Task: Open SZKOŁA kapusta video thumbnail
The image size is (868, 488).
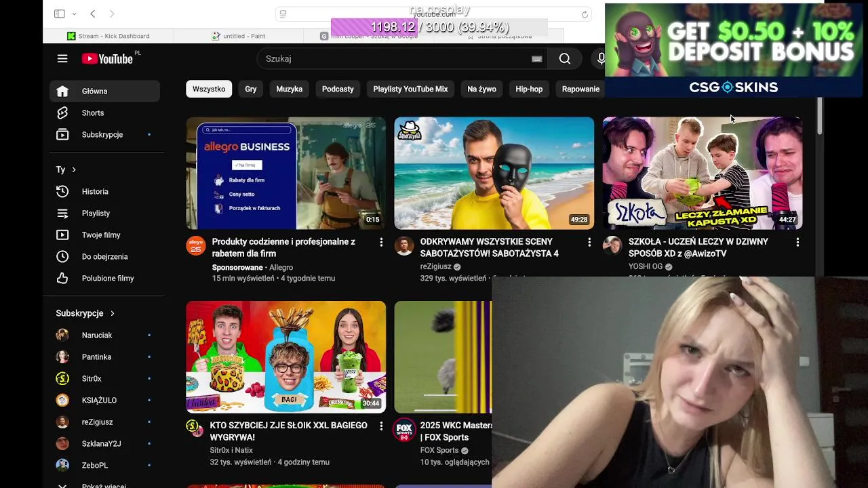Action: pyautogui.click(x=703, y=174)
